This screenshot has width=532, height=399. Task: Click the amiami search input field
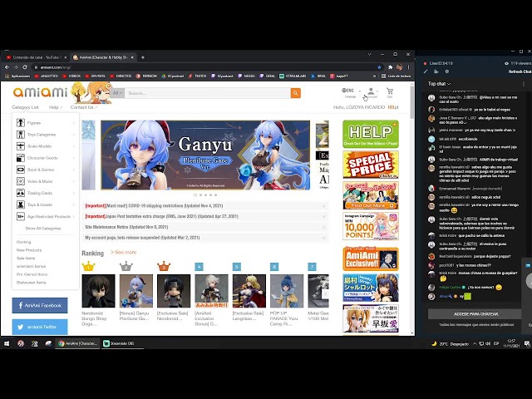click(x=207, y=93)
